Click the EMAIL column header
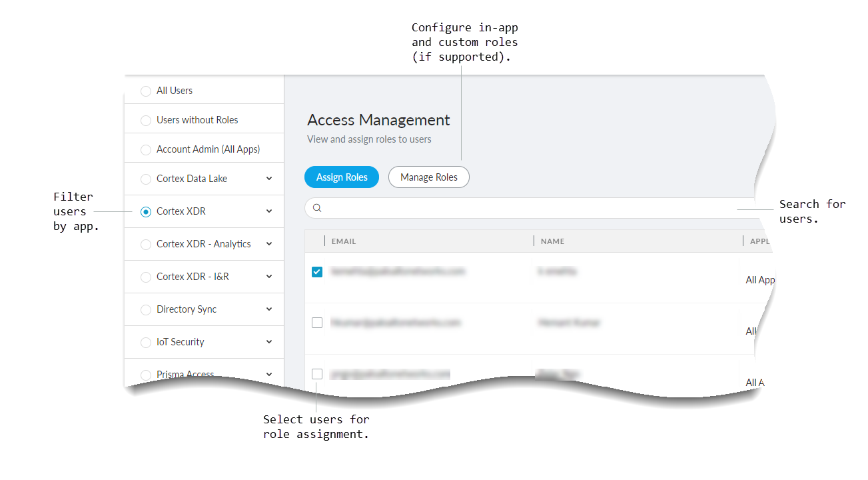868x480 pixels. coord(344,241)
